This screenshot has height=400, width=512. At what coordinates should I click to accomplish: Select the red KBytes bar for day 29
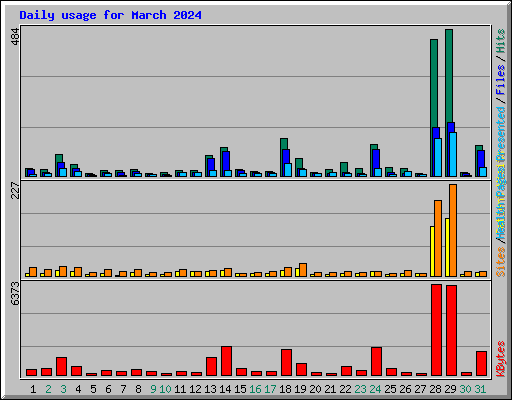(x=451, y=330)
